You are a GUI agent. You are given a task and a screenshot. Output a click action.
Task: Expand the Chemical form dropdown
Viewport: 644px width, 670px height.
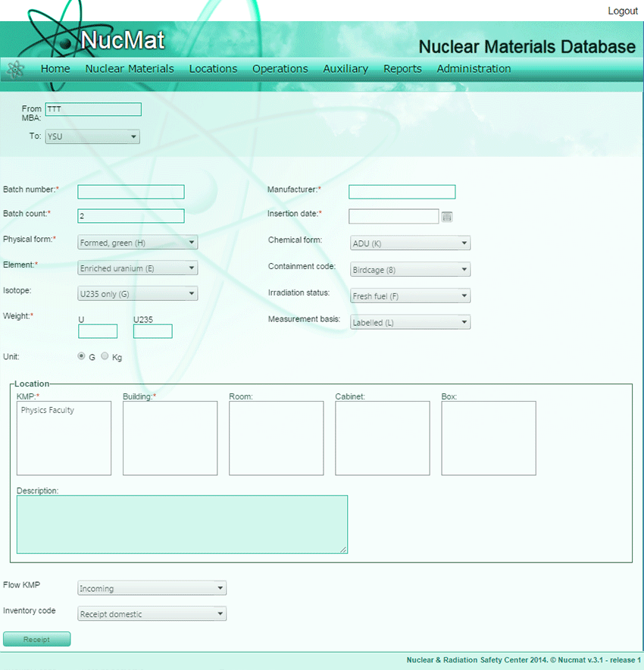[x=410, y=243]
